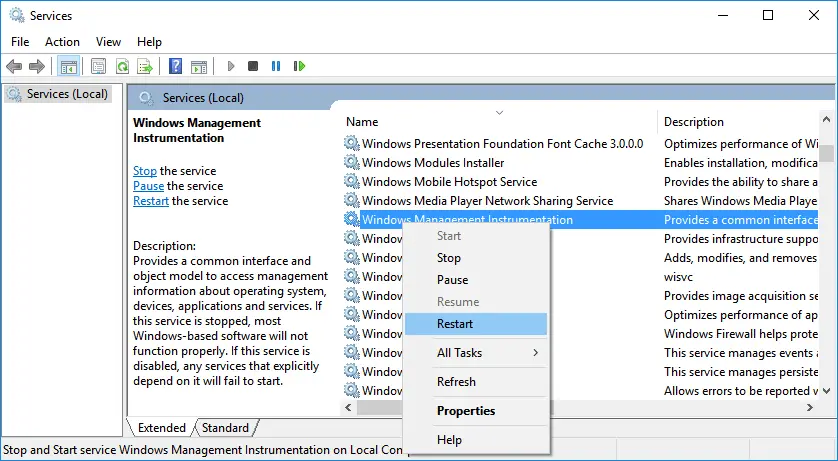838x461 pixels.
Task: Switch to the Standard tab
Action: (226, 428)
